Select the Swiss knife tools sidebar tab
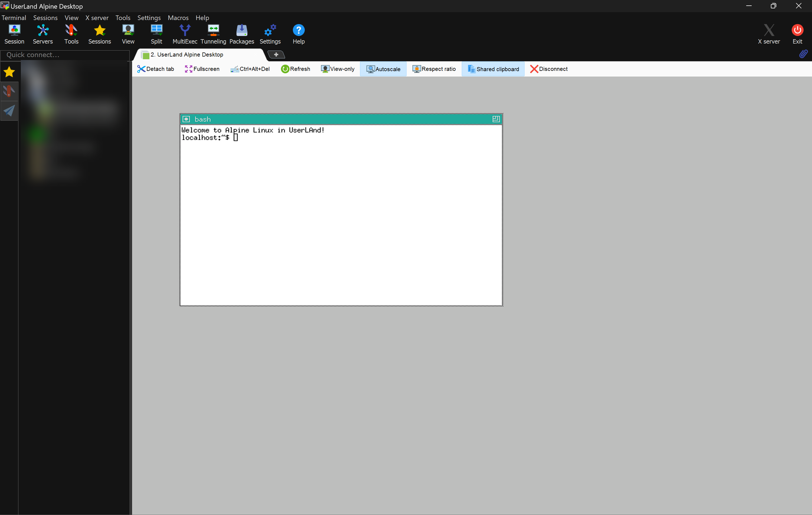The image size is (812, 515). click(x=9, y=91)
